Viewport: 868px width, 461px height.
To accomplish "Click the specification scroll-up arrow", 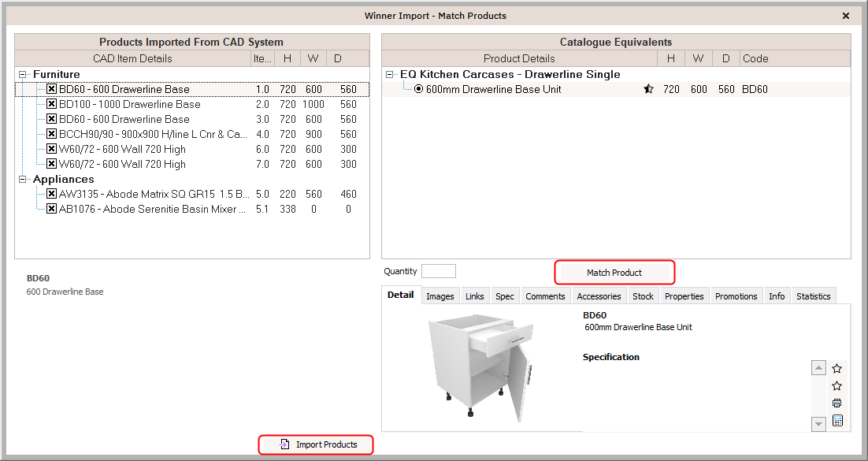I will click(818, 367).
